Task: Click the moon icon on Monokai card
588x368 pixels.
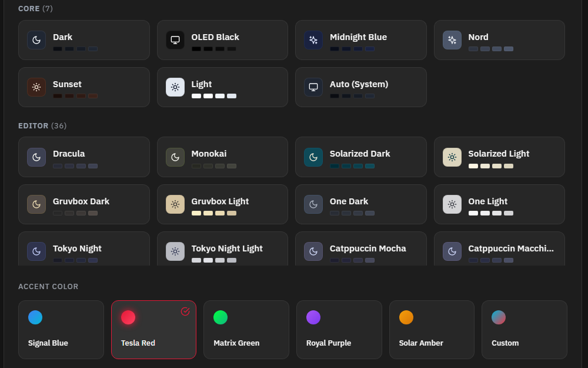Action: pos(175,157)
